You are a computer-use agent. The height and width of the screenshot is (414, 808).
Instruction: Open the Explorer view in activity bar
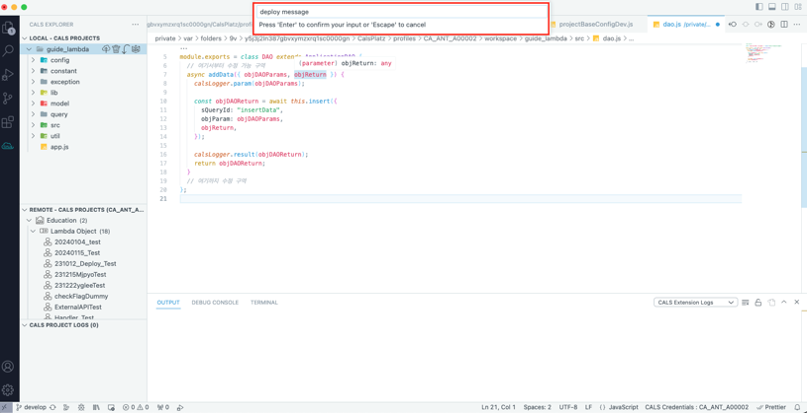click(8, 27)
